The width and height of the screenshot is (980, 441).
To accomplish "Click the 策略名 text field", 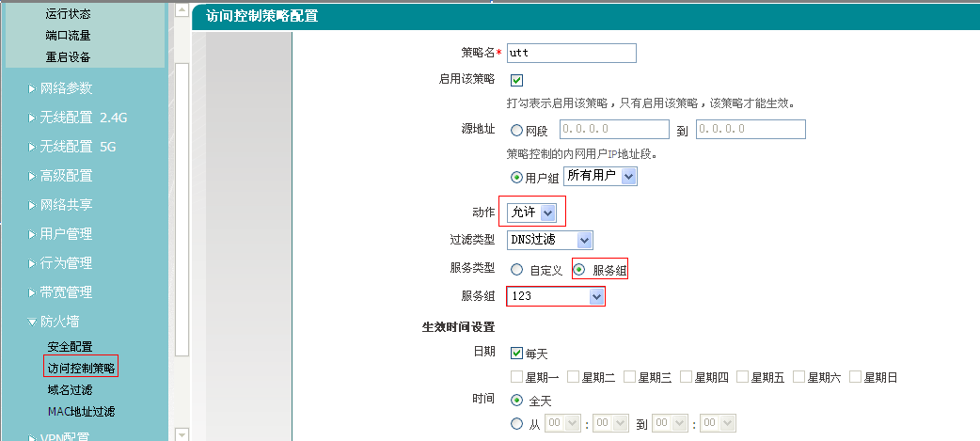I will point(572,53).
